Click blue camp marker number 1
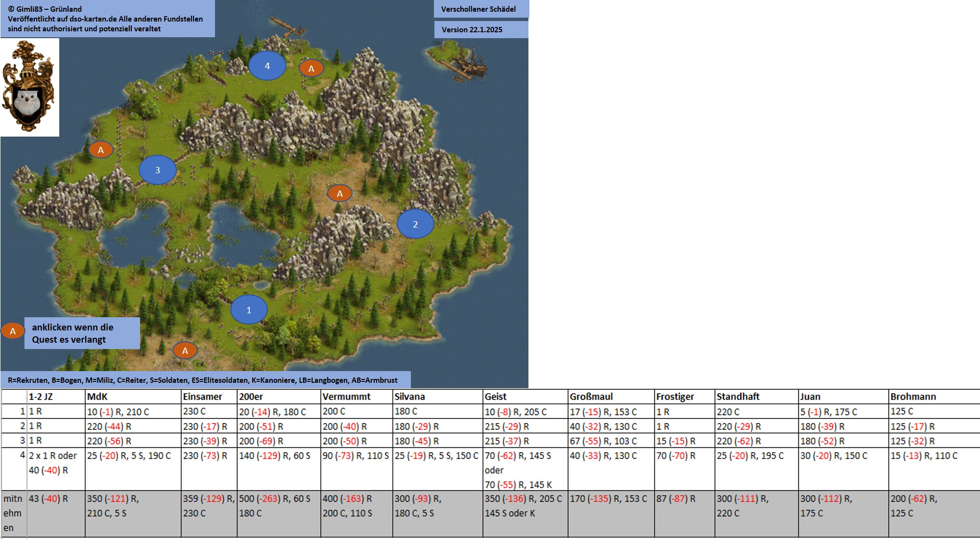 click(x=249, y=310)
